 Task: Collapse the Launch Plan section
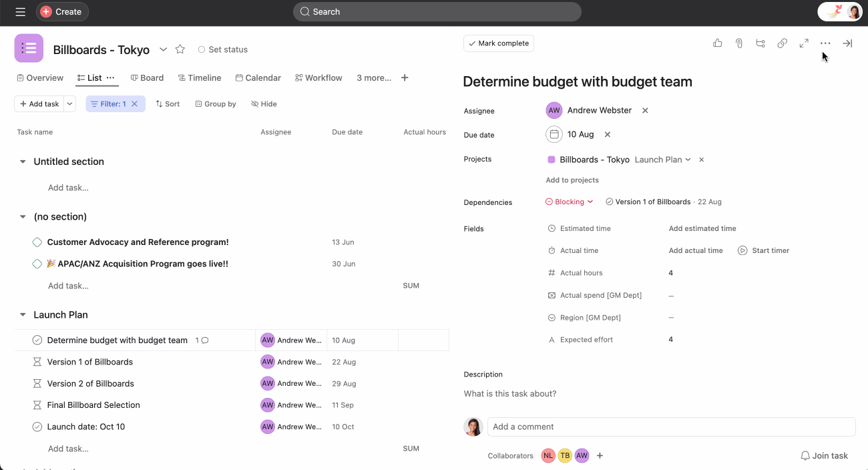click(23, 315)
